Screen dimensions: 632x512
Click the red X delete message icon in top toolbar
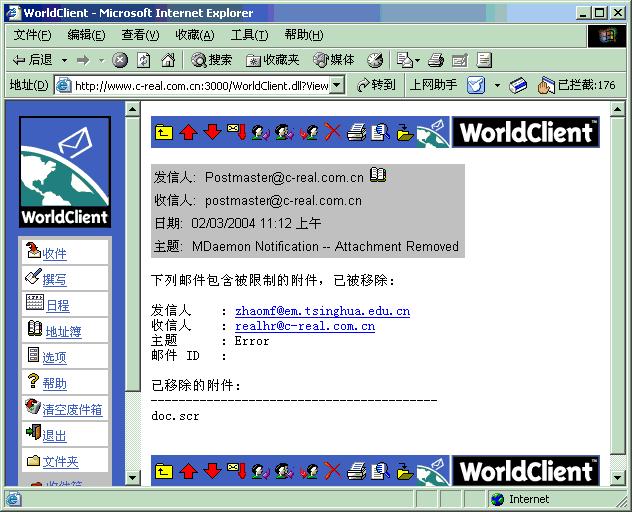pos(333,132)
